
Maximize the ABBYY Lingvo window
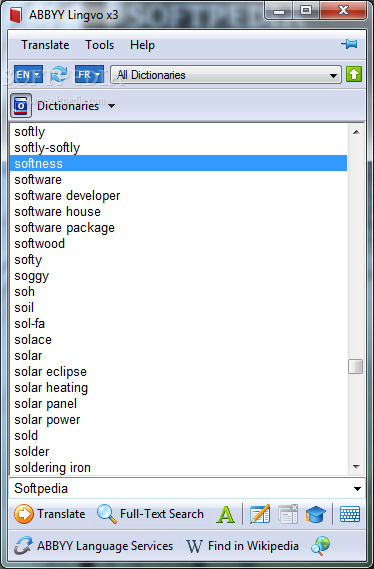[306, 11]
